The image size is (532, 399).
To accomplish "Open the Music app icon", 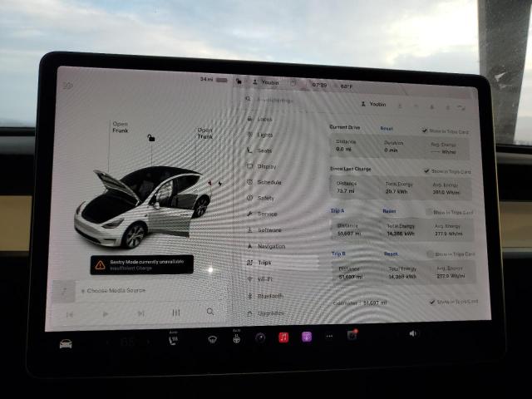I will pos(283,337).
